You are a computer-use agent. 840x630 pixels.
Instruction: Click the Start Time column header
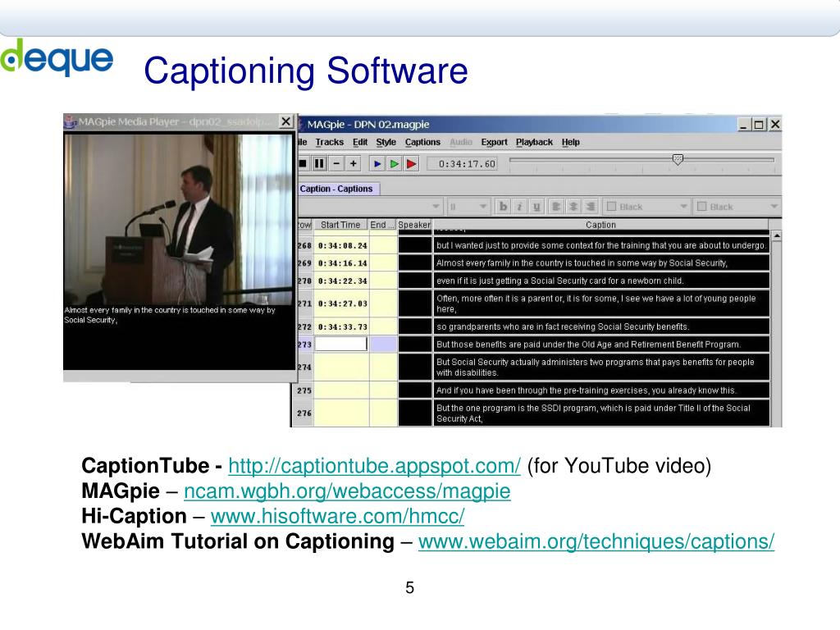pyautogui.click(x=340, y=225)
